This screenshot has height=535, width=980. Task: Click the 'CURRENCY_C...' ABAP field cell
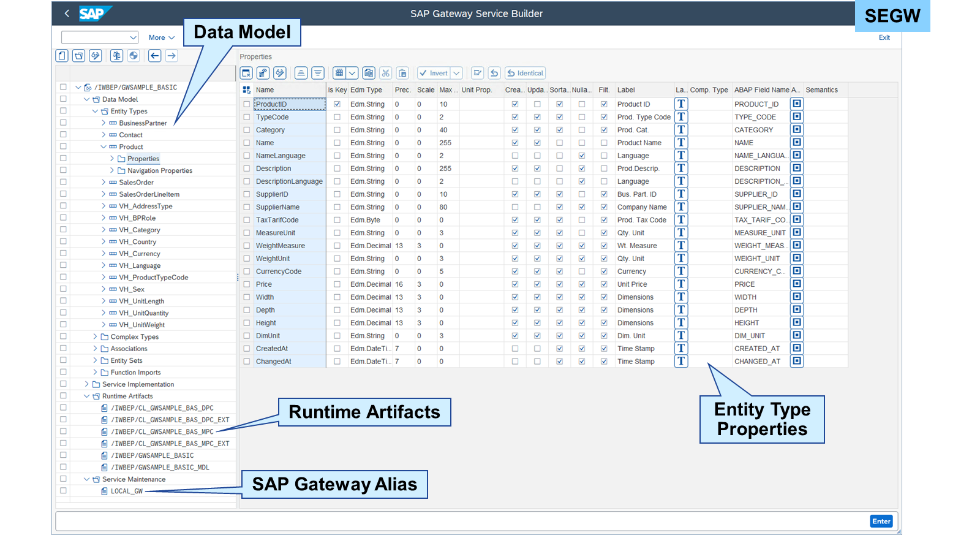point(760,271)
